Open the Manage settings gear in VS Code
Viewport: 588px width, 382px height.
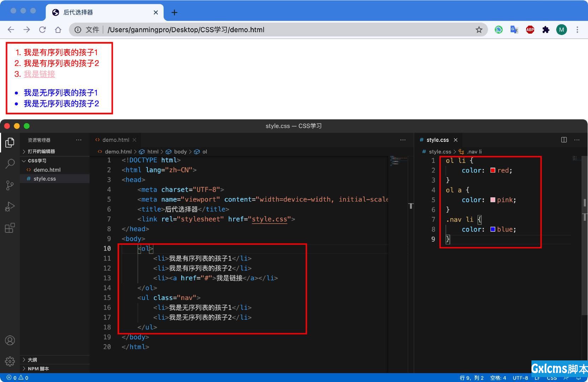(x=10, y=361)
